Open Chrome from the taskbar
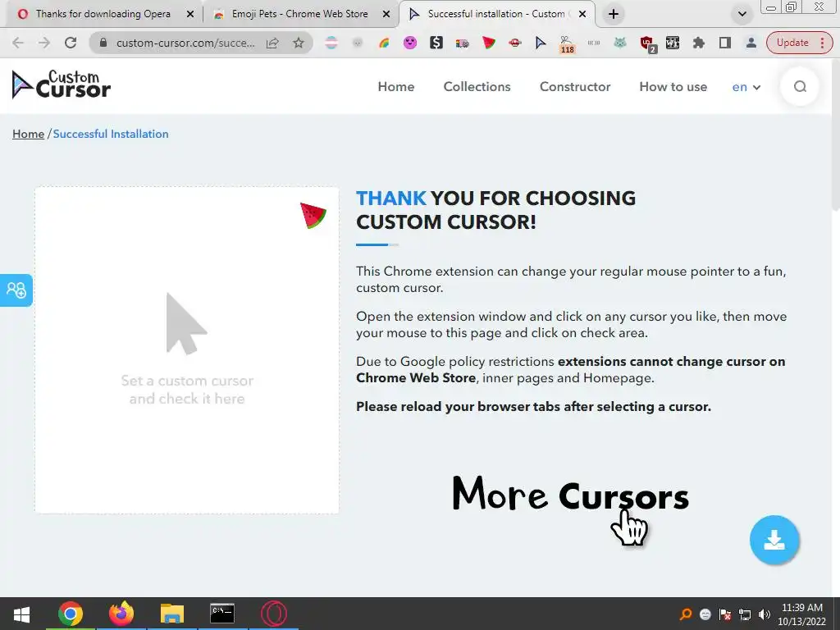This screenshot has width=840, height=630. pos(71,614)
